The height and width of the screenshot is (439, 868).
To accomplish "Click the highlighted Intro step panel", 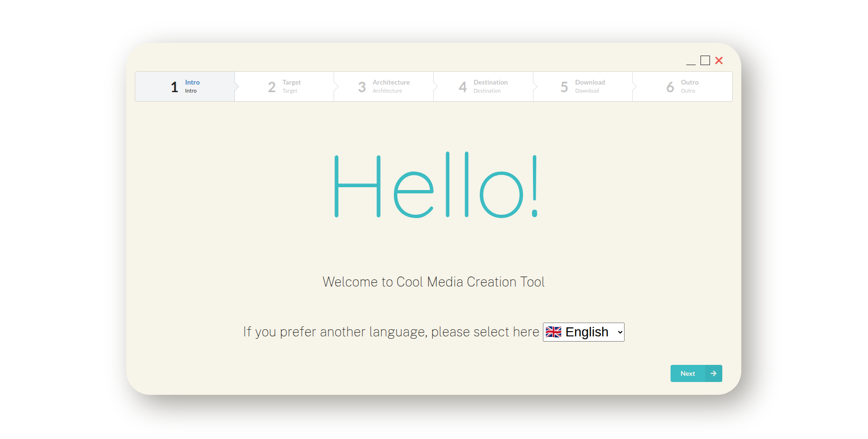I will tap(185, 87).
